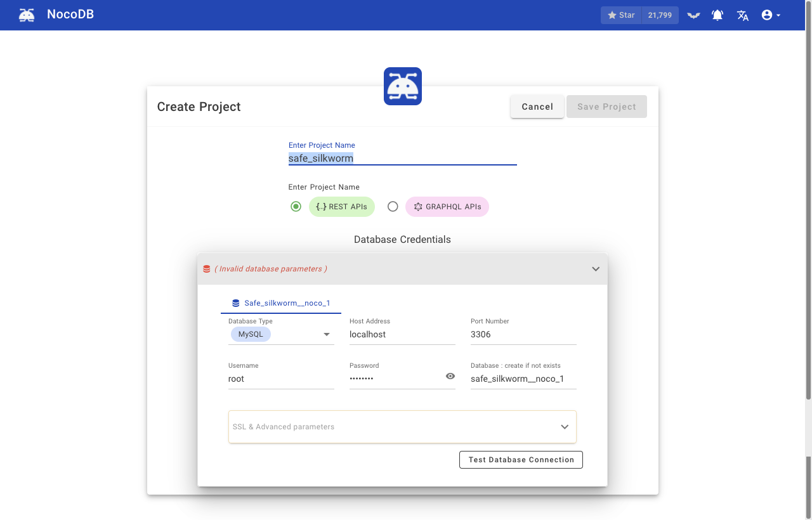The height and width of the screenshot is (520, 812).
Task: Click the REST APIs green chip
Action: click(342, 207)
